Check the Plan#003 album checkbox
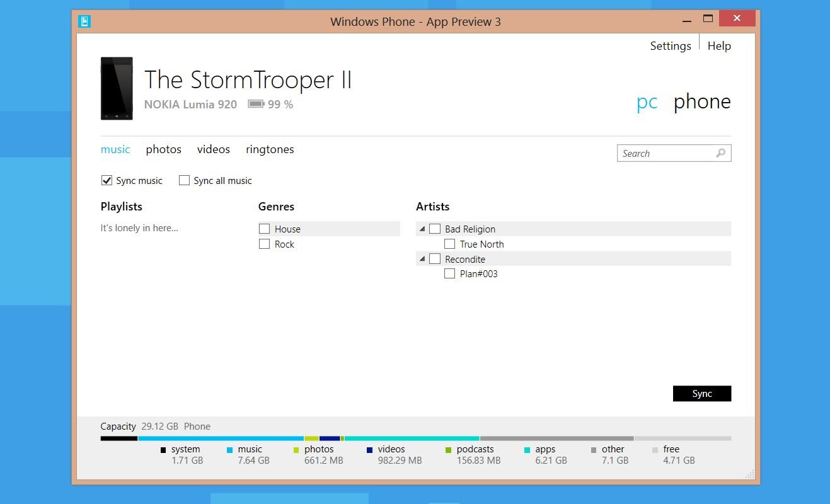 coord(449,273)
